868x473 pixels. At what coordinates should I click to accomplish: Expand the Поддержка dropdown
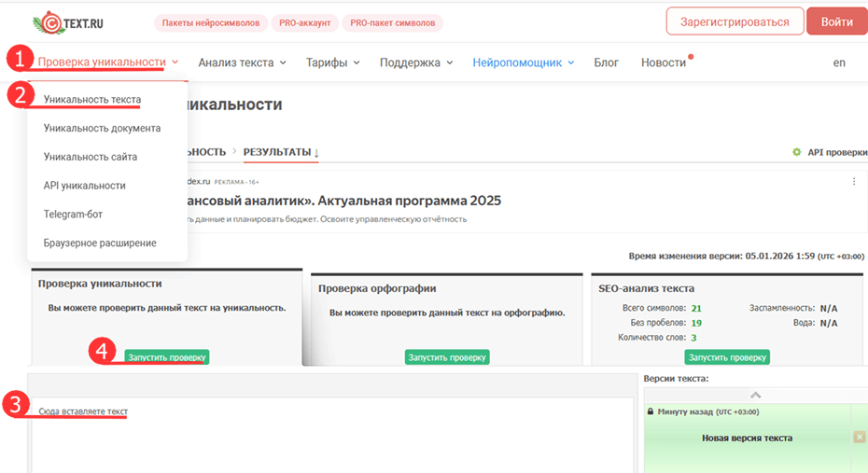pos(416,63)
